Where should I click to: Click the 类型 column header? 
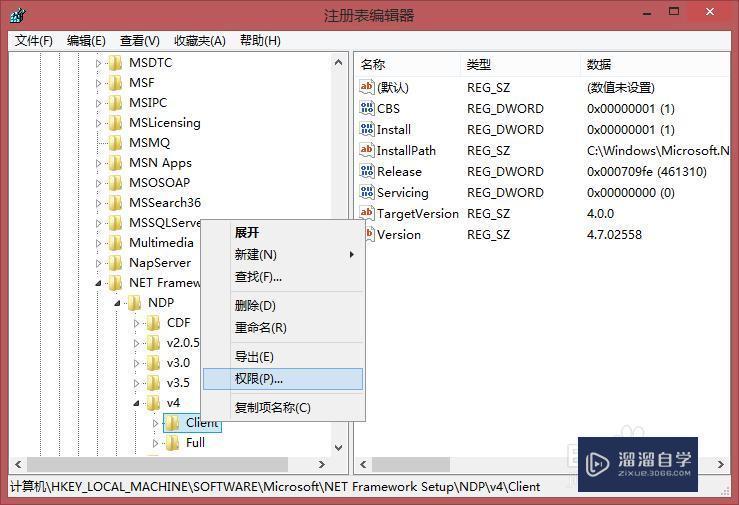[520, 65]
